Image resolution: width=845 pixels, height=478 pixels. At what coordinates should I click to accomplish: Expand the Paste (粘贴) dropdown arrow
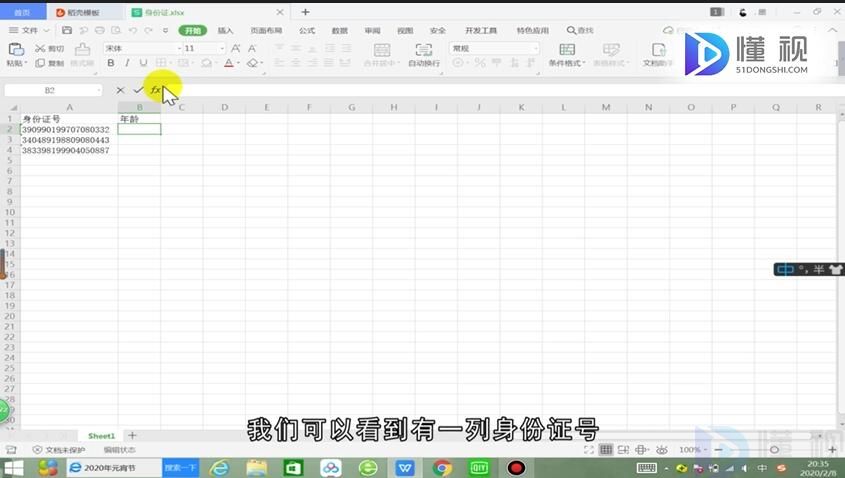point(25,64)
